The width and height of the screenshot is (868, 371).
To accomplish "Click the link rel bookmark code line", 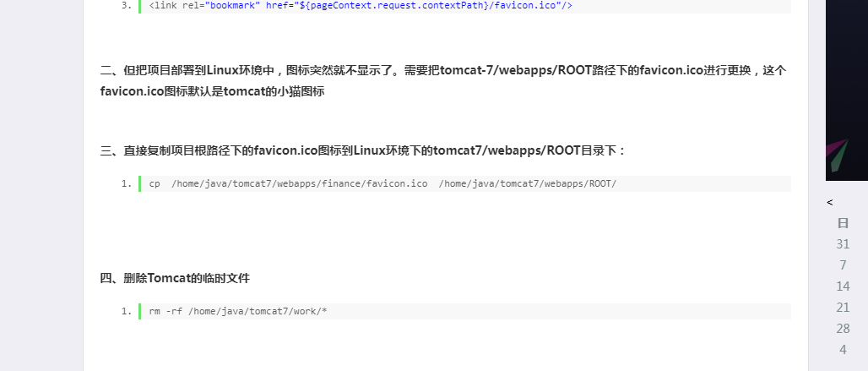I will [x=465, y=6].
